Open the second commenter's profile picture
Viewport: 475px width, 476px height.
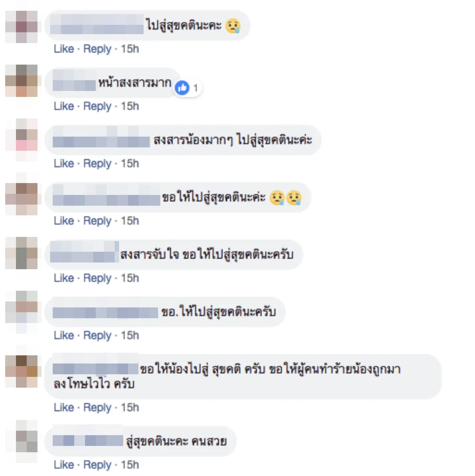pos(22,81)
